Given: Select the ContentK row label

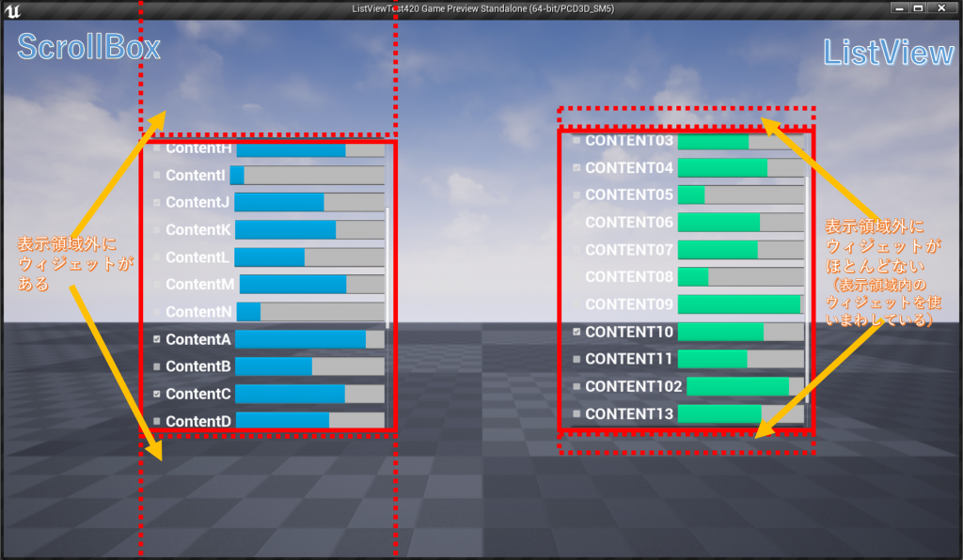Looking at the screenshot, I should click(197, 229).
